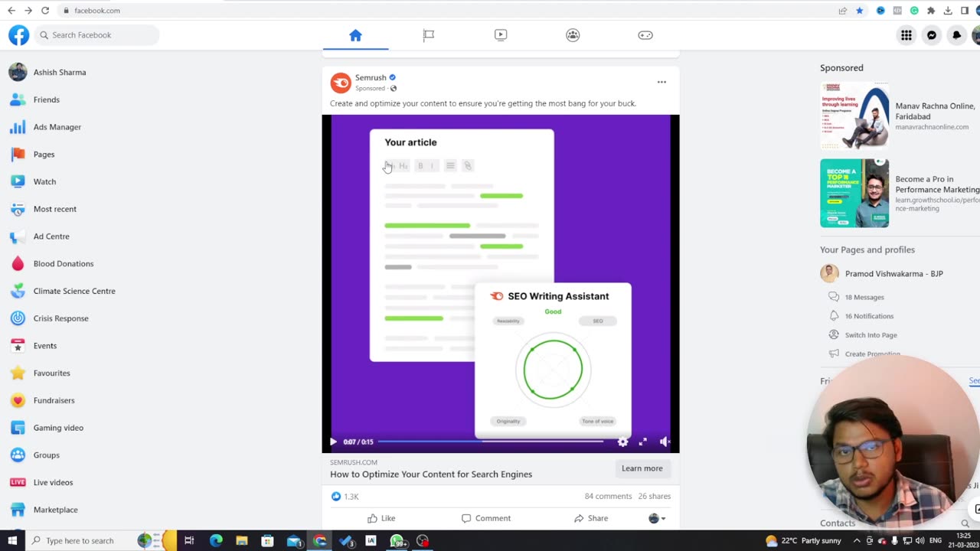This screenshot has height=551, width=980.
Task: Open the post's article headline link
Action: pos(431,474)
